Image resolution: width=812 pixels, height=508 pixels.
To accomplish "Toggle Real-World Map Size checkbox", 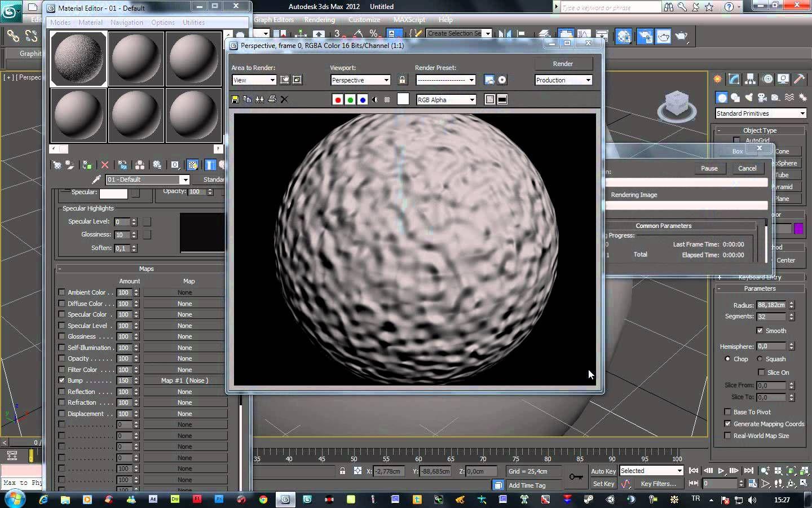I will point(727,436).
